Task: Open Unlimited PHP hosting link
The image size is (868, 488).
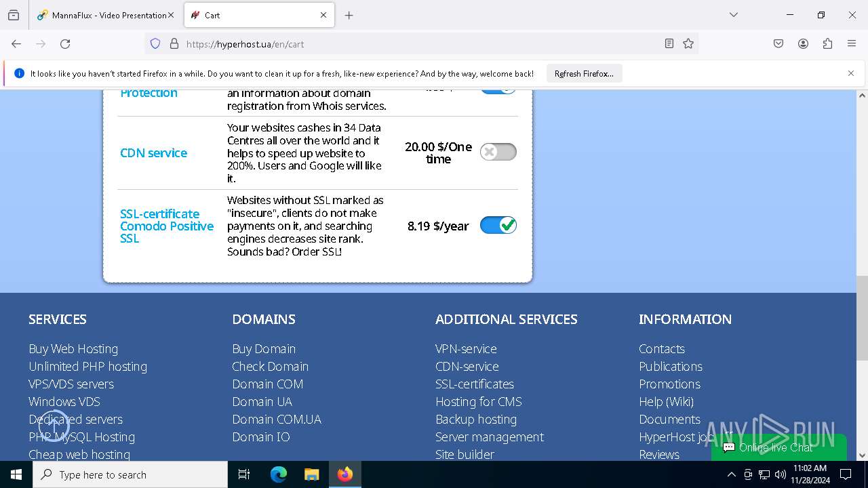Action: [87, 366]
